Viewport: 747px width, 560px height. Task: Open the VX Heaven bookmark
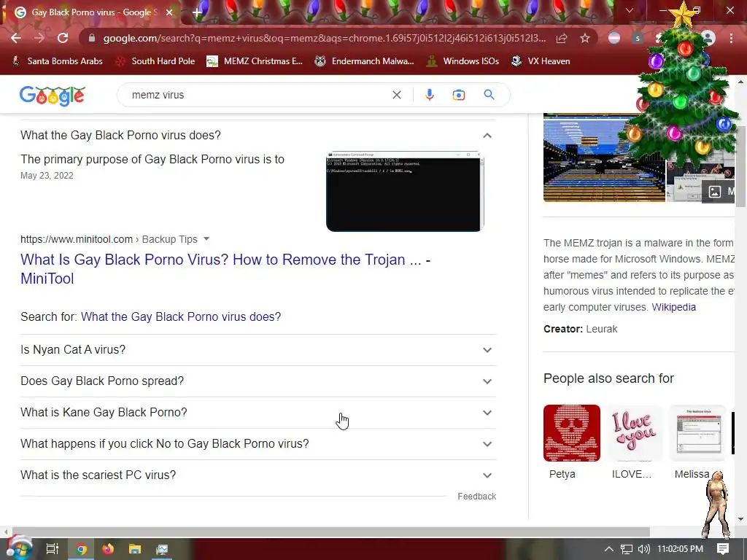point(541,61)
